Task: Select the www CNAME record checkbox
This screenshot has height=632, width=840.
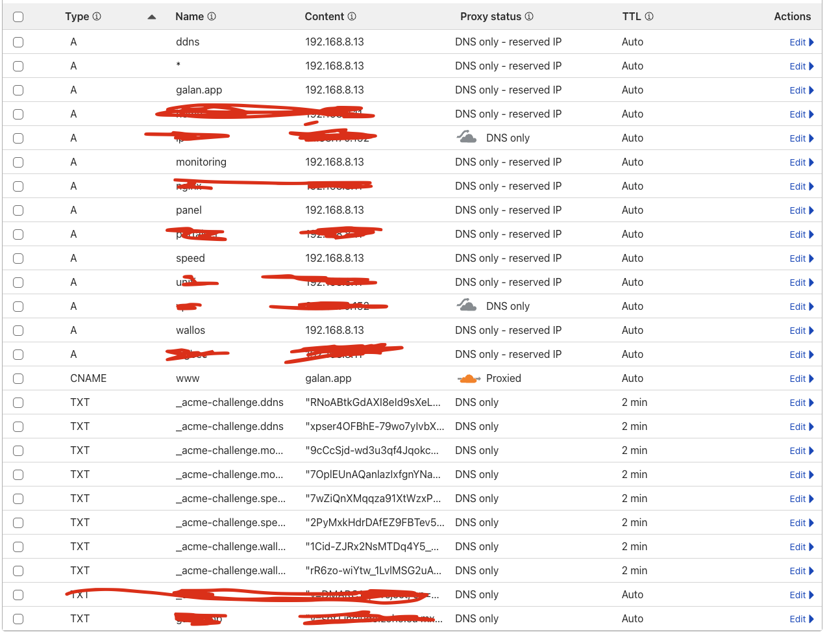Action: tap(18, 379)
